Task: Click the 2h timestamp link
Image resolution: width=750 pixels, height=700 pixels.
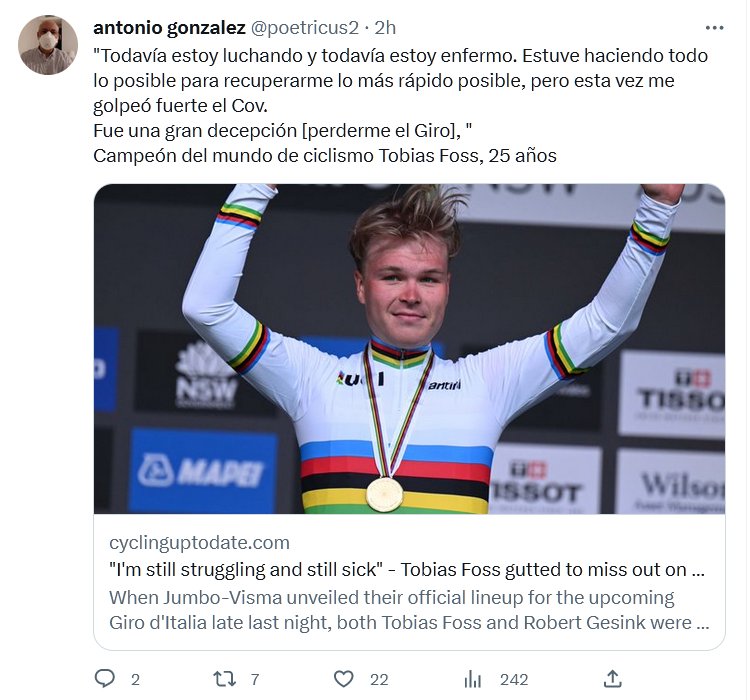Action: [x=385, y=28]
